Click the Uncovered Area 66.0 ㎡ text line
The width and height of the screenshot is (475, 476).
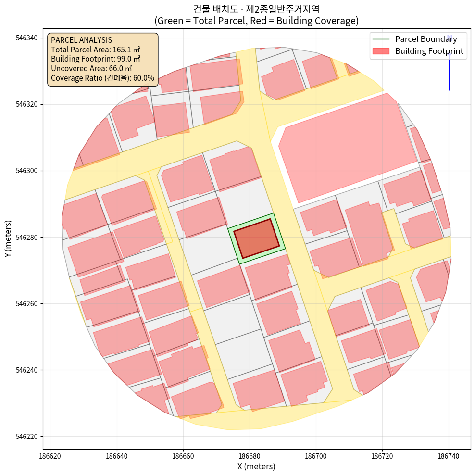tap(88, 69)
